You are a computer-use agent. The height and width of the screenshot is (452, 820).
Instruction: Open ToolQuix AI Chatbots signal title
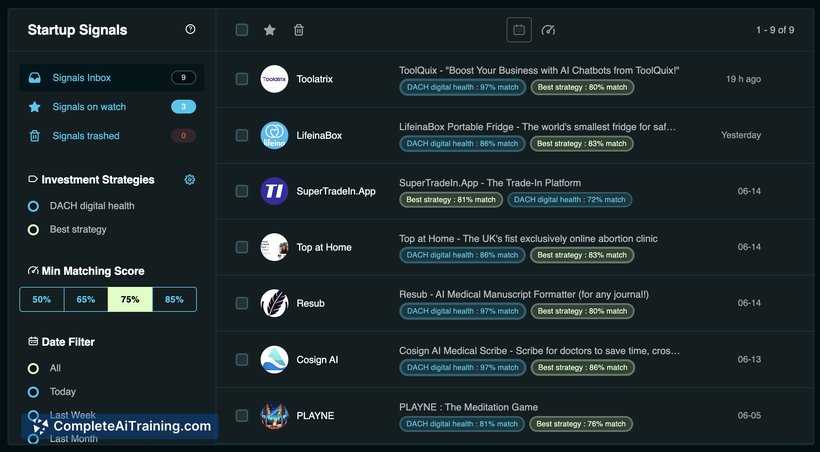(x=539, y=70)
